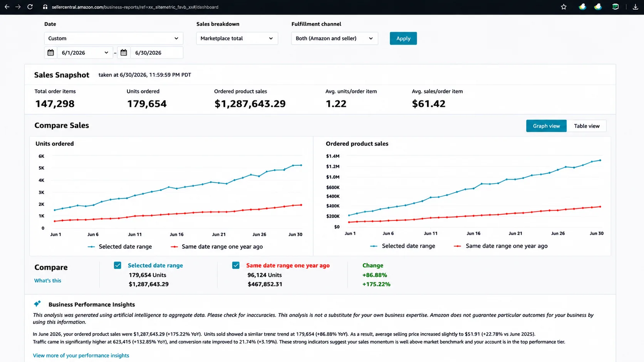Click the $467,852.31 last year sales value

(265, 284)
